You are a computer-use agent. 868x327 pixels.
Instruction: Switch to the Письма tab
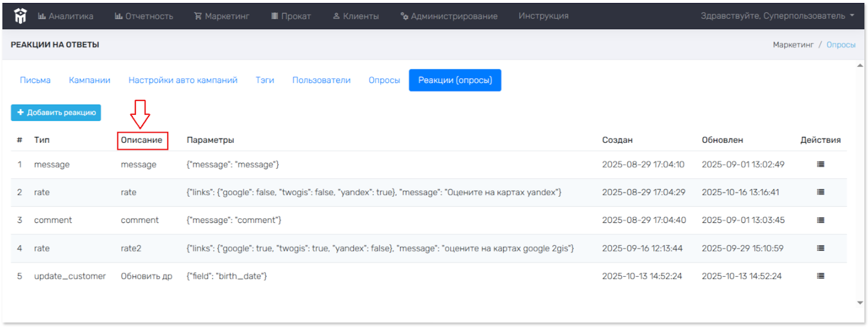coord(35,80)
